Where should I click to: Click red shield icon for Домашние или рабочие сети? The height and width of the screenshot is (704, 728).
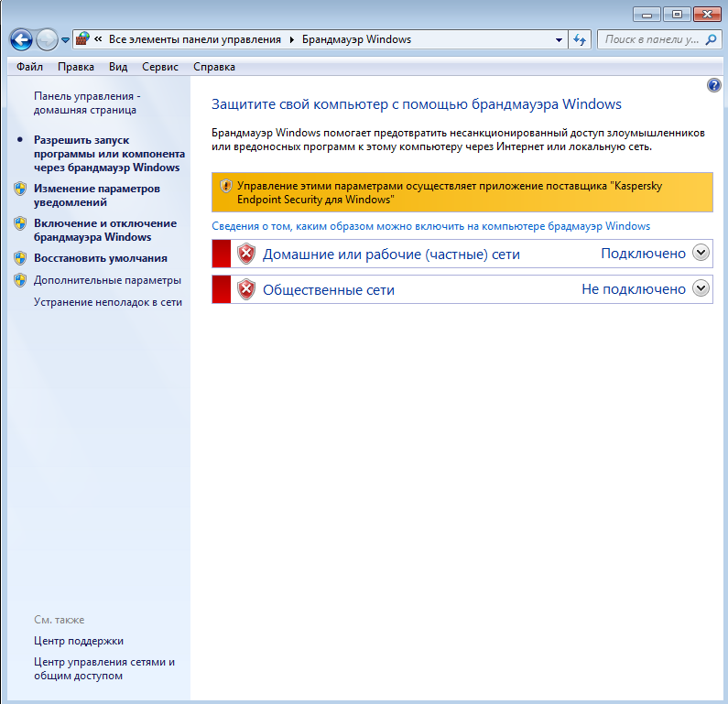coord(246,254)
